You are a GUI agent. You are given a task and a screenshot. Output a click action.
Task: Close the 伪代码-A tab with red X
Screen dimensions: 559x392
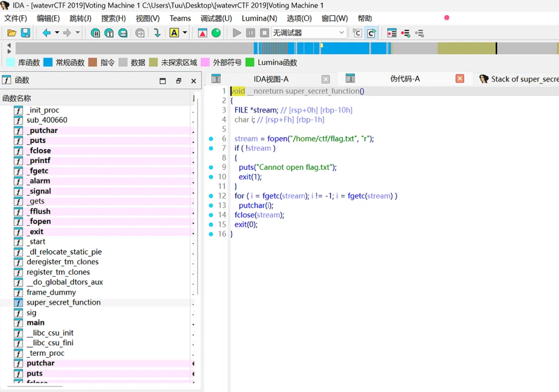click(x=460, y=79)
